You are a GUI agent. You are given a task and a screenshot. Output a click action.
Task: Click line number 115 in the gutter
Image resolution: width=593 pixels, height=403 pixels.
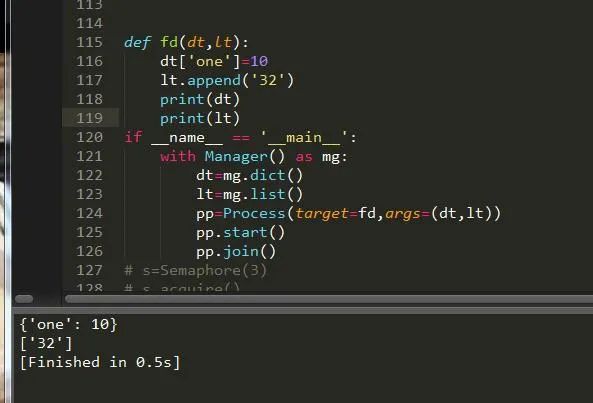(89, 42)
